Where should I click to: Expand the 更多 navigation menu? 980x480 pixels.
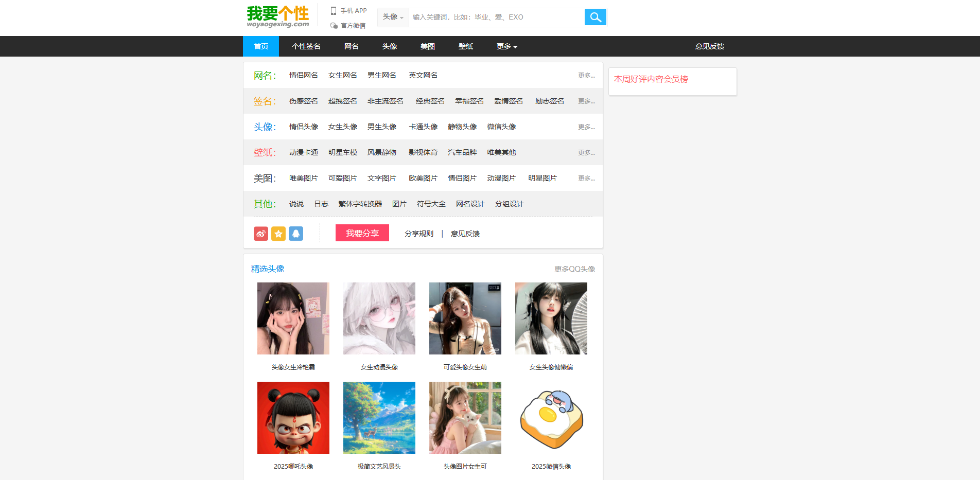pos(506,46)
